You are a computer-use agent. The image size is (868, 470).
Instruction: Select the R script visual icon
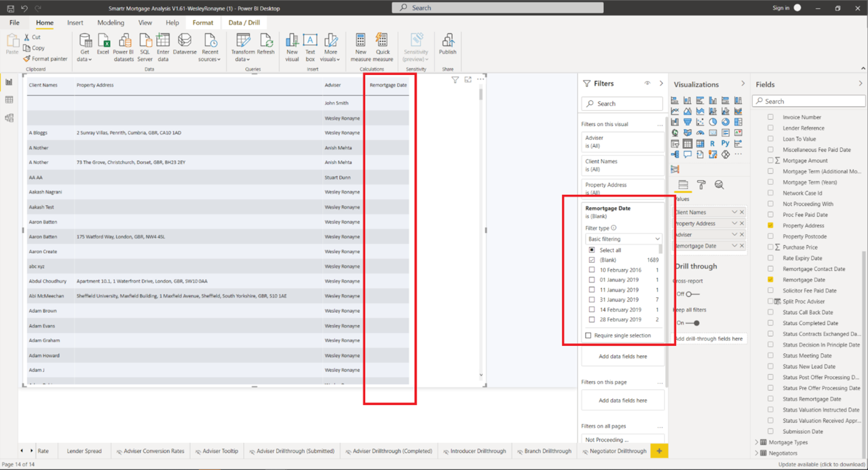point(713,144)
